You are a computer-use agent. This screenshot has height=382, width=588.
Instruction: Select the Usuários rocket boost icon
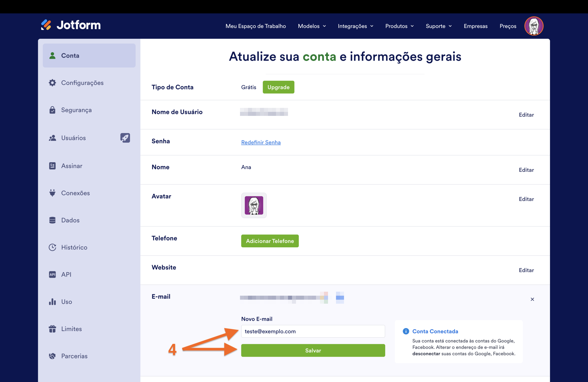click(x=125, y=138)
